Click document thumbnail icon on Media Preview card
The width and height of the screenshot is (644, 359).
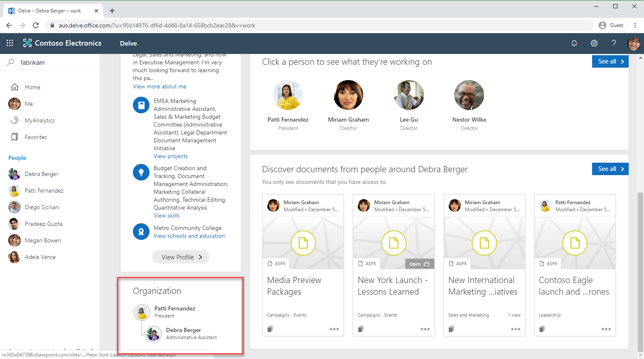click(303, 243)
